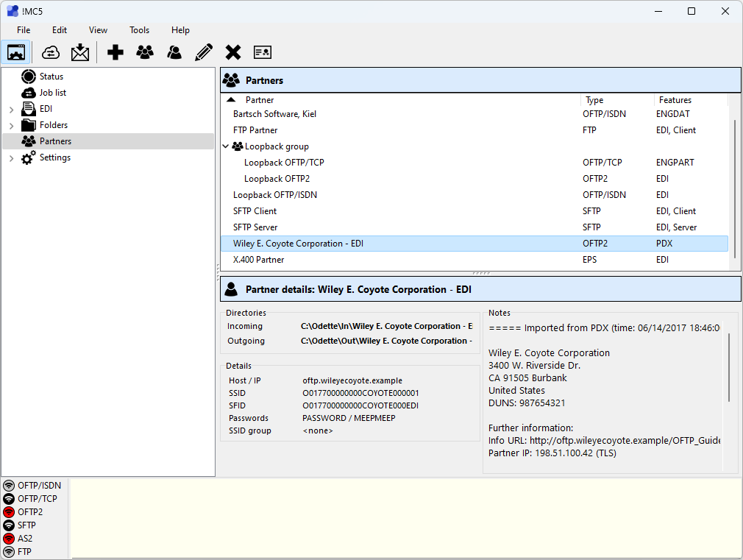
Task: Click the partner list vertical scrollbar
Action: [734, 188]
